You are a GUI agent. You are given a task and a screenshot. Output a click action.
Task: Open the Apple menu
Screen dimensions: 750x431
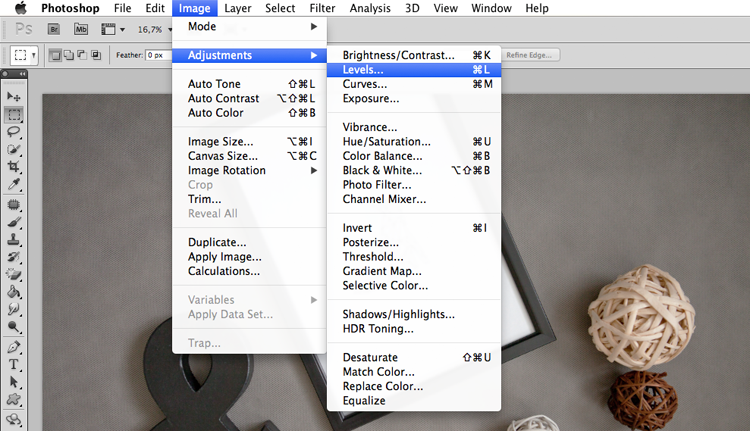[21, 8]
